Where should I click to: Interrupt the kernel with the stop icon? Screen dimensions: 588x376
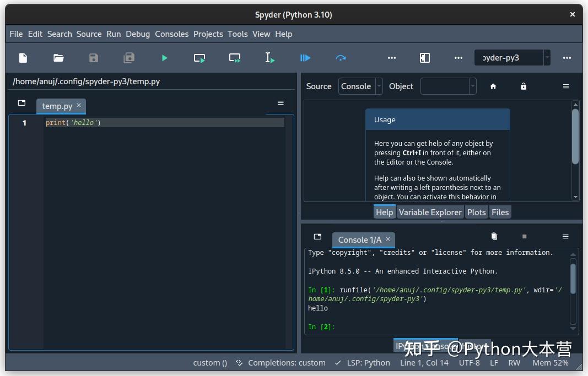pos(524,236)
